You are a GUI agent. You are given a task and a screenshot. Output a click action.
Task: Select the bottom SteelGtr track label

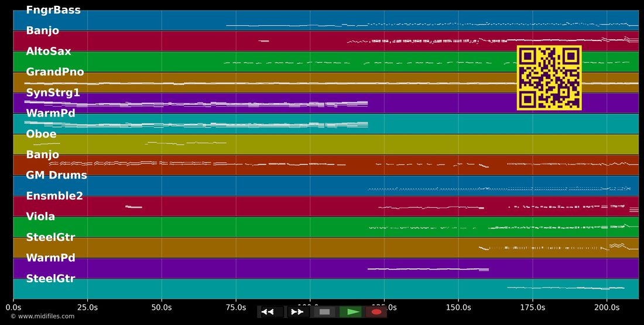click(x=50, y=279)
